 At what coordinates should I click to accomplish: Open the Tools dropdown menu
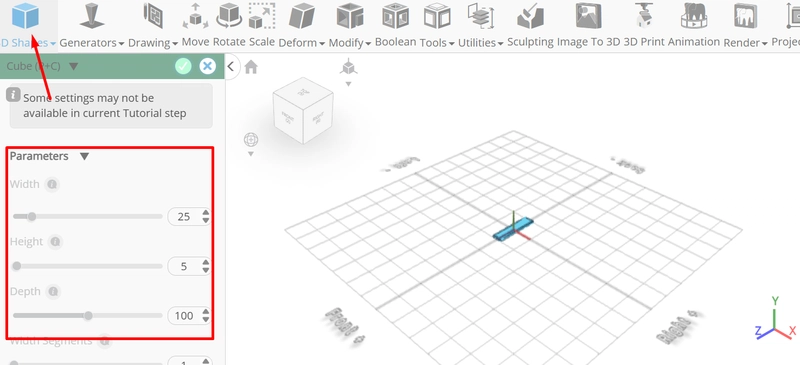pyautogui.click(x=452, y=44)
